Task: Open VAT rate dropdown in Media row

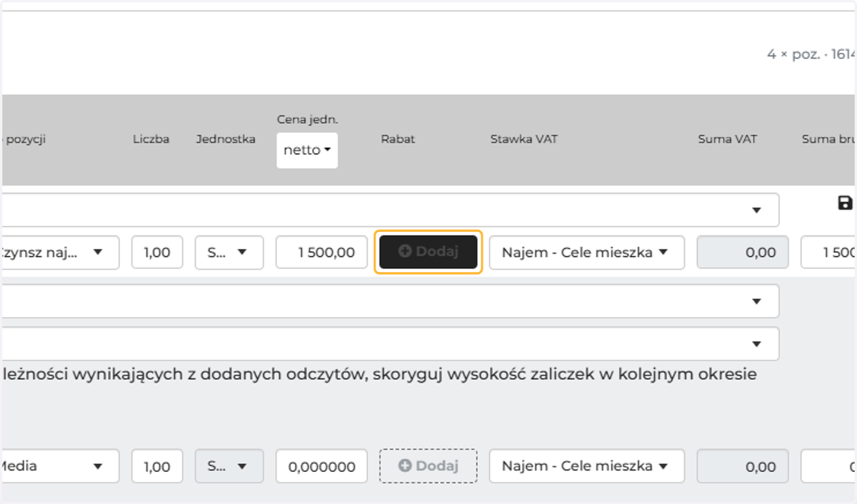Action: (x=586, y=466)
